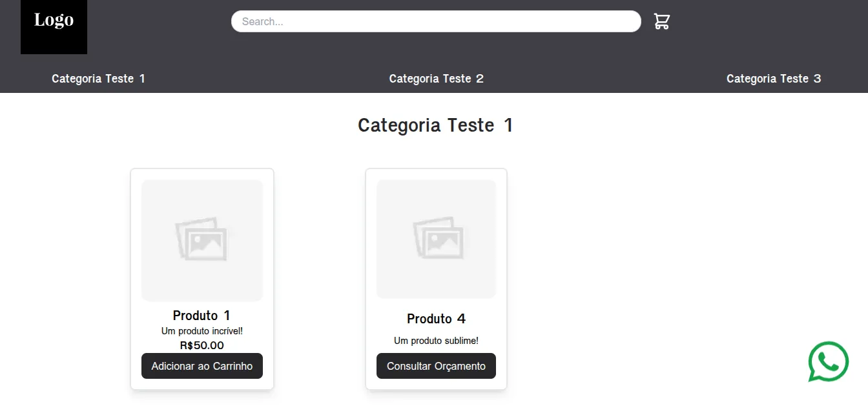Viewport: 868px width, 413px height.
Task: Select the Logo image
Action: [54, 27]
